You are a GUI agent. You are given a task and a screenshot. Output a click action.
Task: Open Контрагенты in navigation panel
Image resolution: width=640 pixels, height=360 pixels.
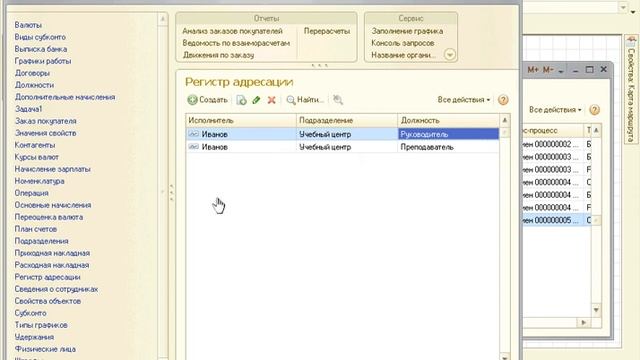click(x=35, y=145)
